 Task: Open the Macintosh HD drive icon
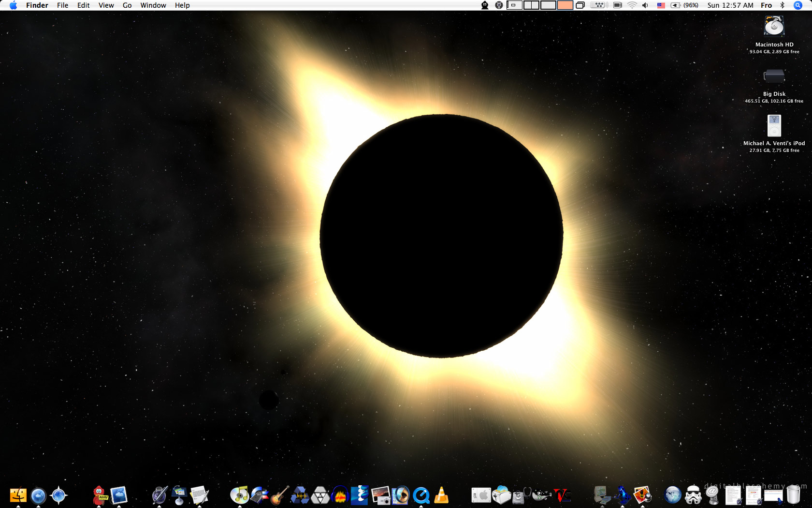click(774, 26)
